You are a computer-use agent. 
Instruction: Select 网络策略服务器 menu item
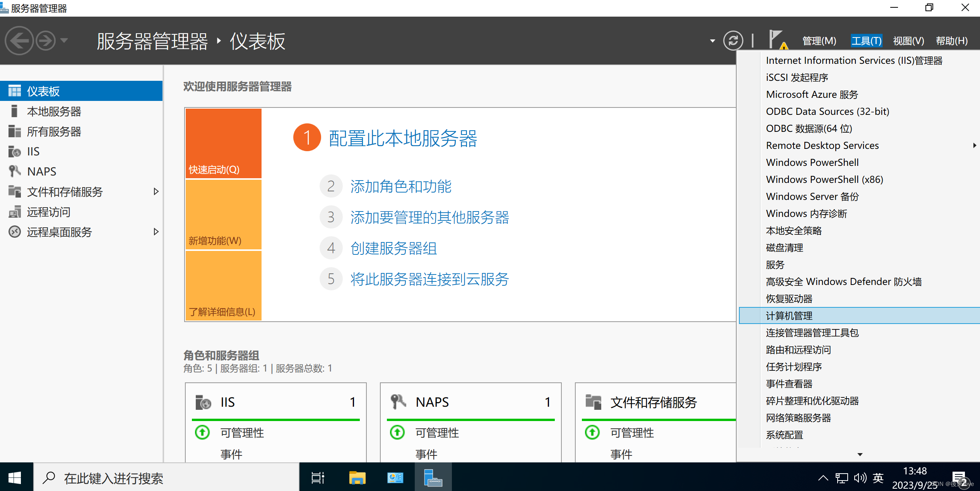pos(859,418)
